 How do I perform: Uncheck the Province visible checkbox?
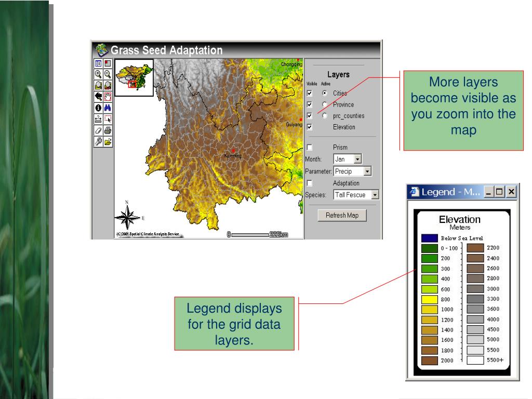pyautogui.click(x=310, y=104)
